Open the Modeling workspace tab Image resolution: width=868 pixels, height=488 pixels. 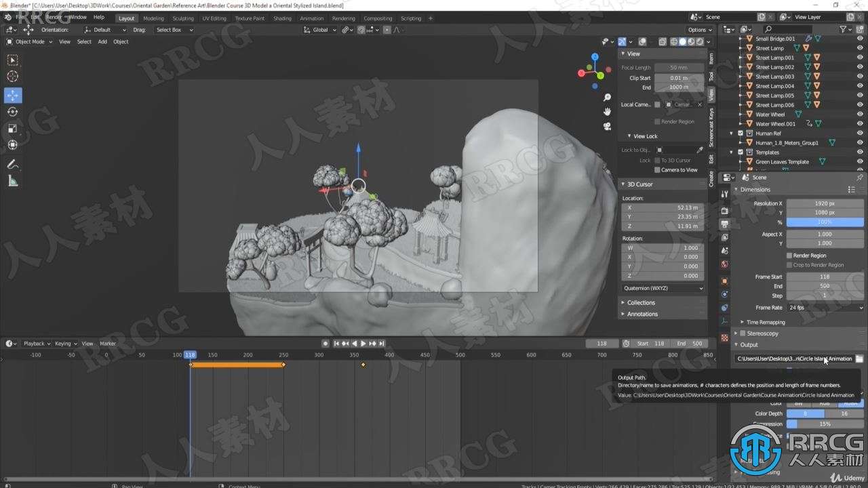(153, 18)
